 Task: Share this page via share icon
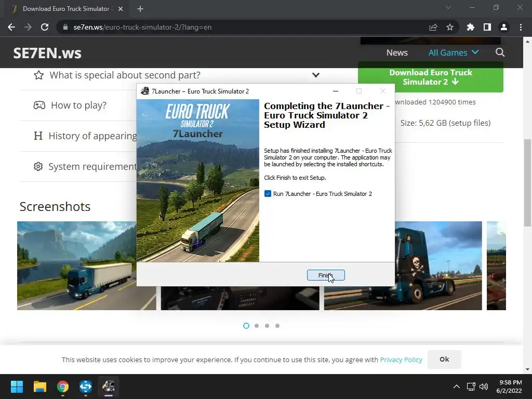(x=433, y=27)
